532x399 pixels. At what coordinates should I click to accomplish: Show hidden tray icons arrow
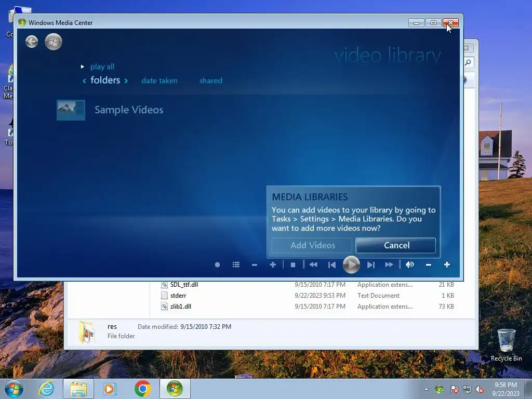pyautogui.click(x=426, y=389)
